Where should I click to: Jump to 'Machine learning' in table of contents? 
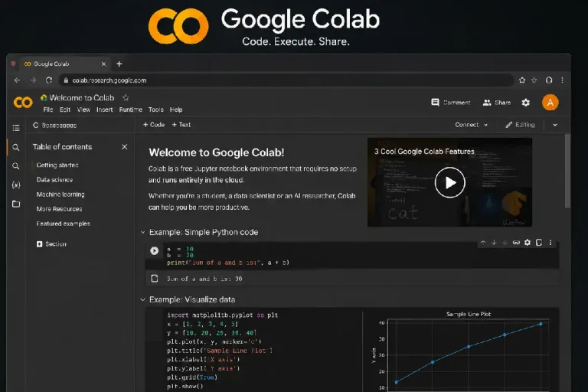point(60,194)
